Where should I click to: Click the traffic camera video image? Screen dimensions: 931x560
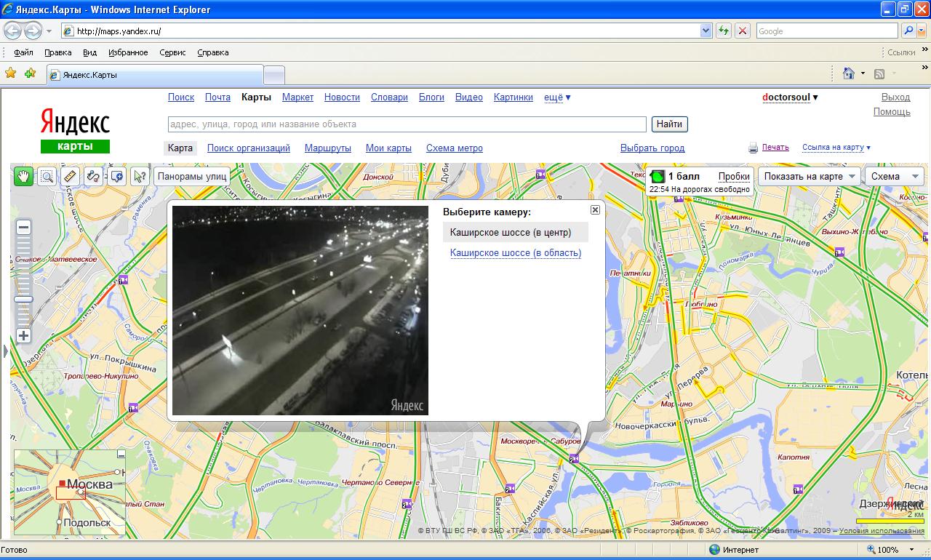(x=300, y=311)
